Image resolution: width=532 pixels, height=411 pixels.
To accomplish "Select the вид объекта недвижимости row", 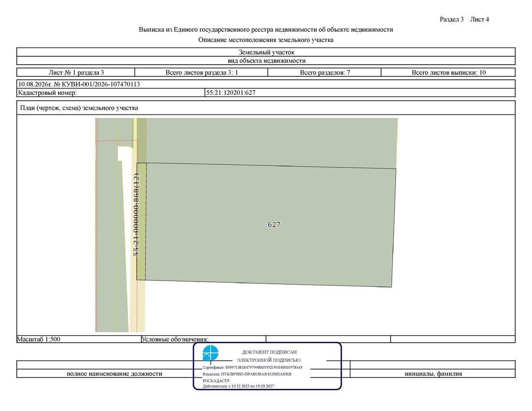I will (x=266, y=61).
